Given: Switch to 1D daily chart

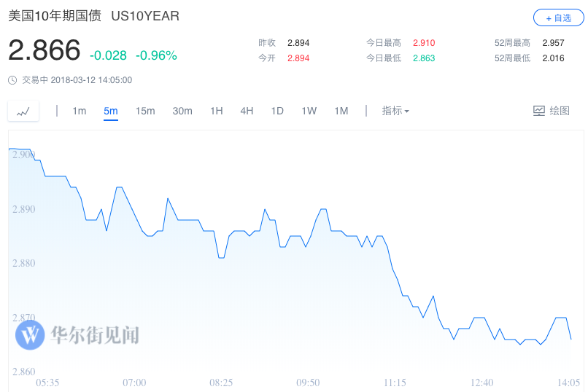Looking at the screenshot, I should 277,111.
